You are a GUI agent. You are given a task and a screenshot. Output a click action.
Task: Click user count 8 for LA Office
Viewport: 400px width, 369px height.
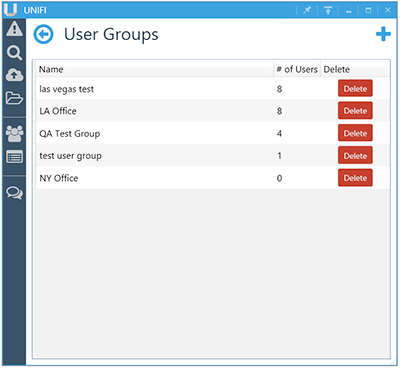[279, 111]
